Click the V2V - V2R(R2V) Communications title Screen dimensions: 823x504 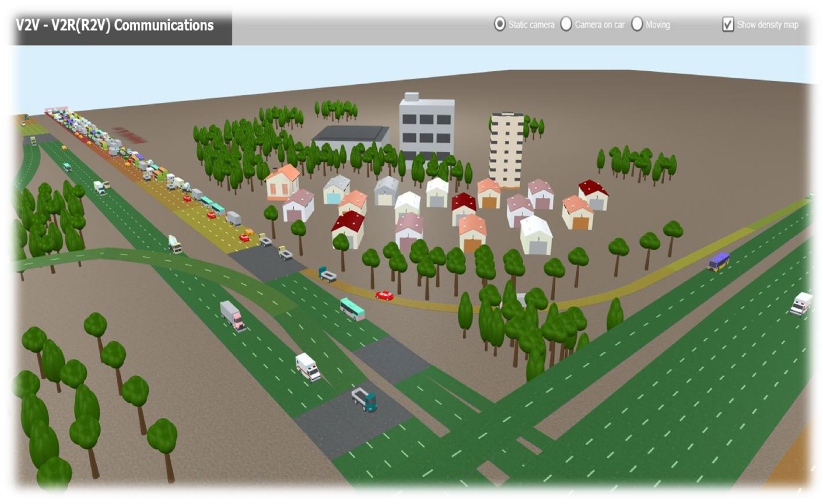point(115,25)
